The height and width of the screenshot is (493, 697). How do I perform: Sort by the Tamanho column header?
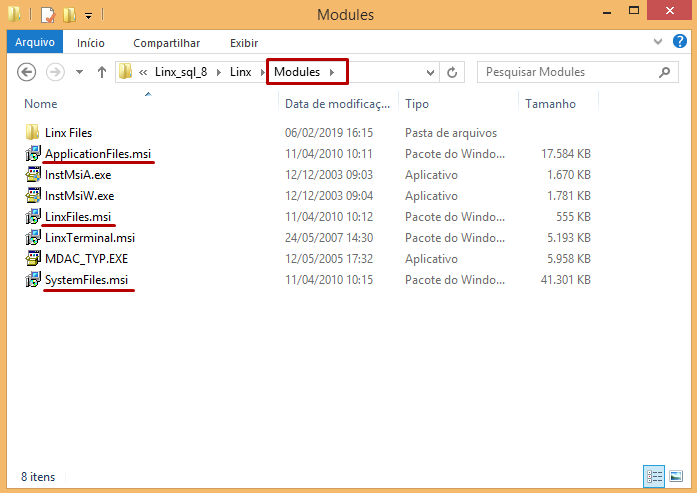(550, 104)
